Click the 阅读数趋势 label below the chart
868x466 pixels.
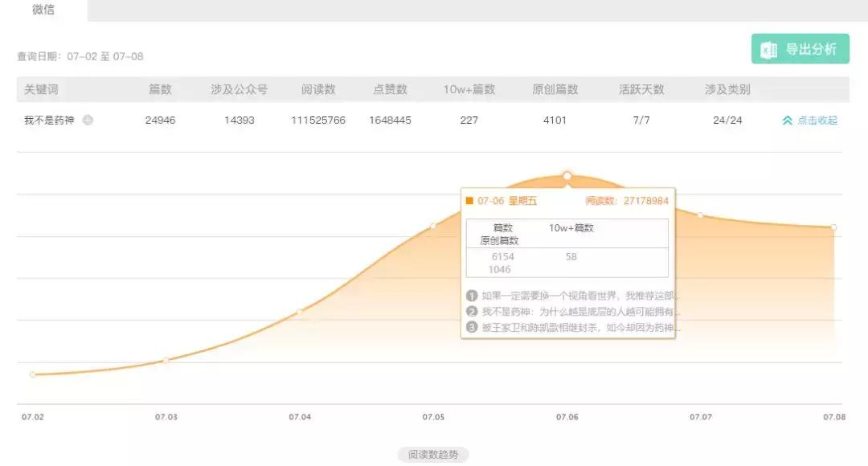coord(434,454)
